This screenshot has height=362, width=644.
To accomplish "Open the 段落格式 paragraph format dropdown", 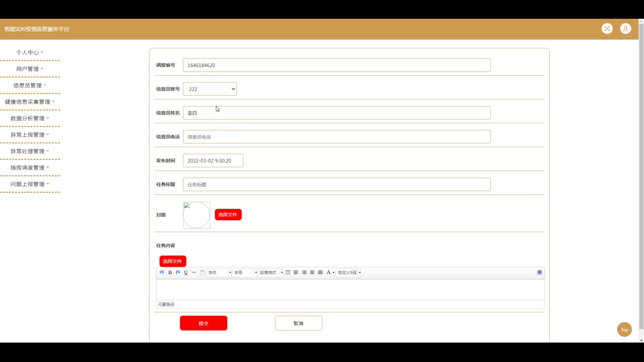I will [271, 273].
